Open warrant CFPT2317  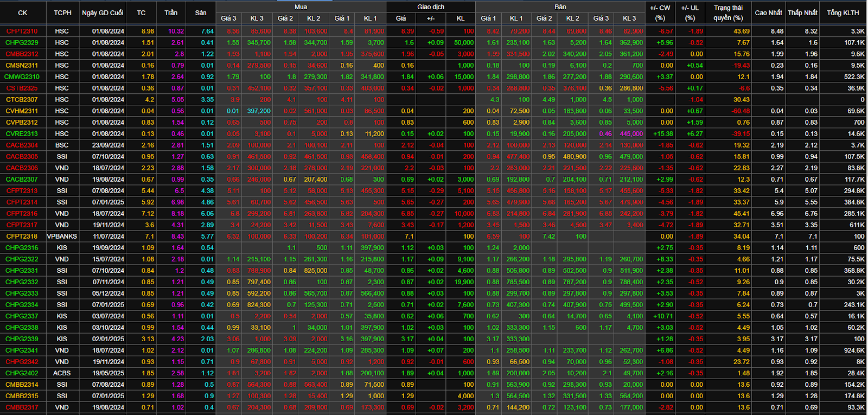22,225
